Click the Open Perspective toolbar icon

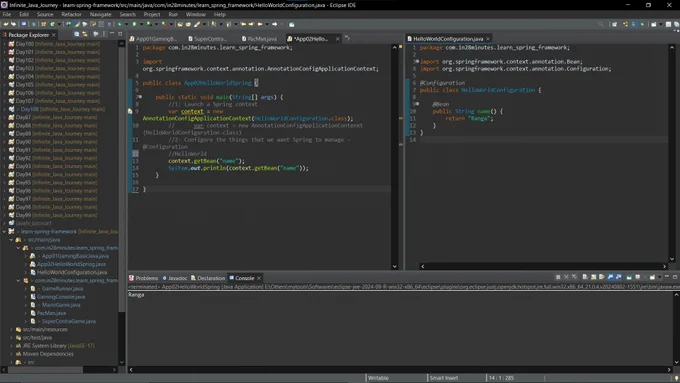tap(615, 24)
